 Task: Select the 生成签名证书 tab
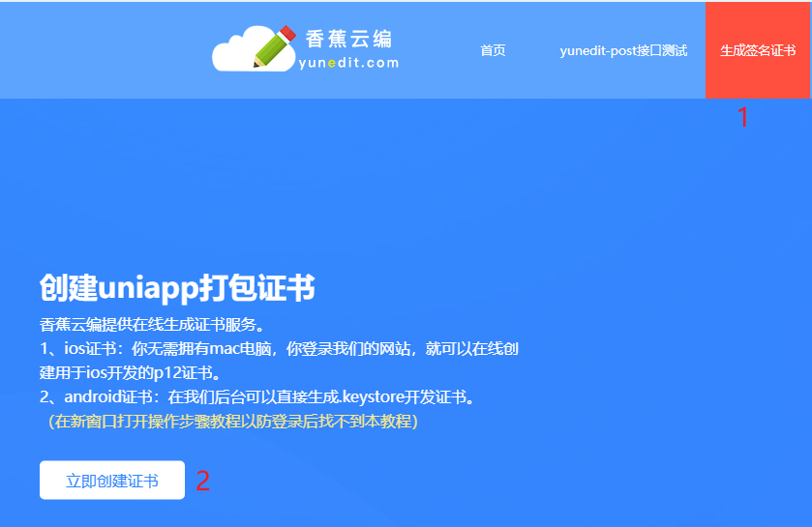[758, 50]
